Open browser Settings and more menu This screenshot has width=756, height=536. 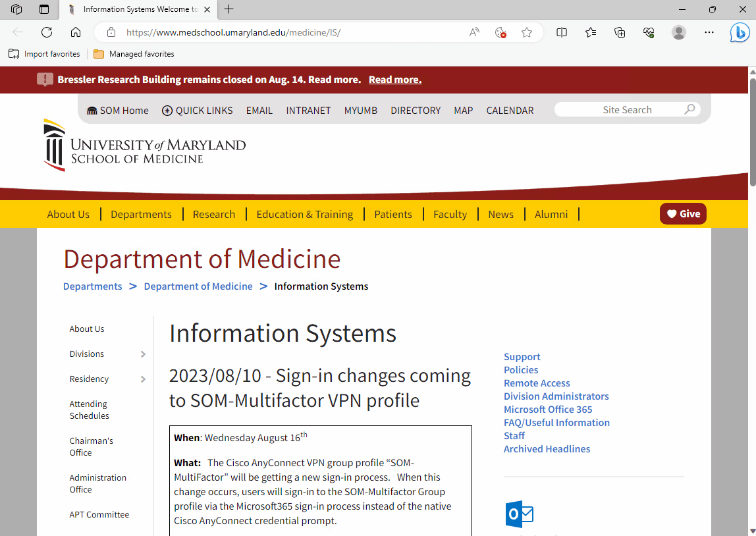pyautogui.click(x=709, y=32)
